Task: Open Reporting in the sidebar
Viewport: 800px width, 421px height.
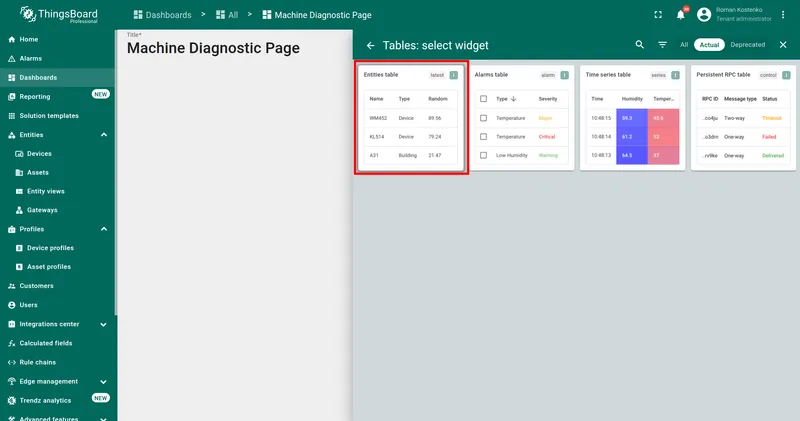Action: click(57, 96)
